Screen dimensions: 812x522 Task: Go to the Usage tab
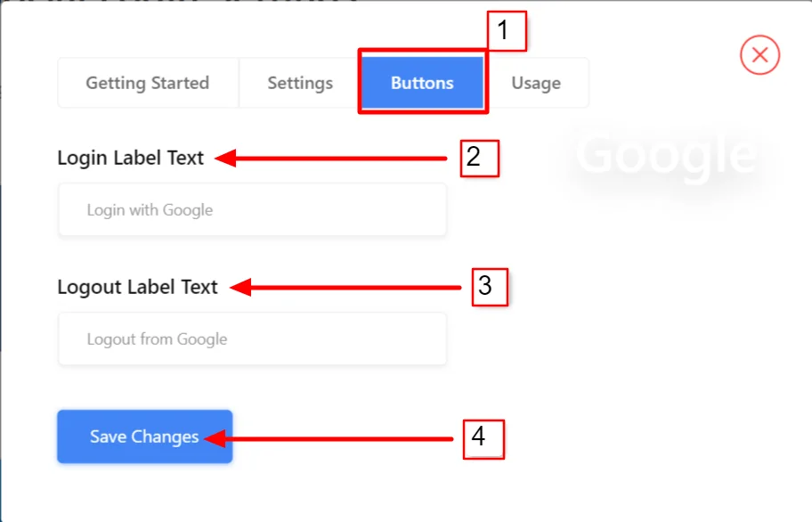click(536, 83)
